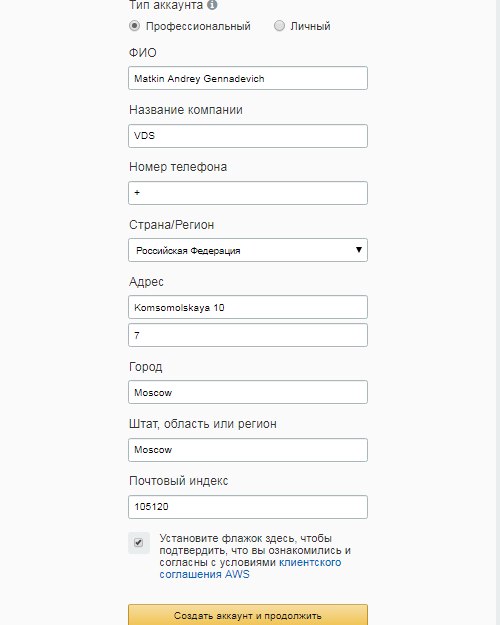Image resolution: width=500 pixels, height=625 pixels.
Task: Click the account type info icon
Action: click(x=212, y=5)
